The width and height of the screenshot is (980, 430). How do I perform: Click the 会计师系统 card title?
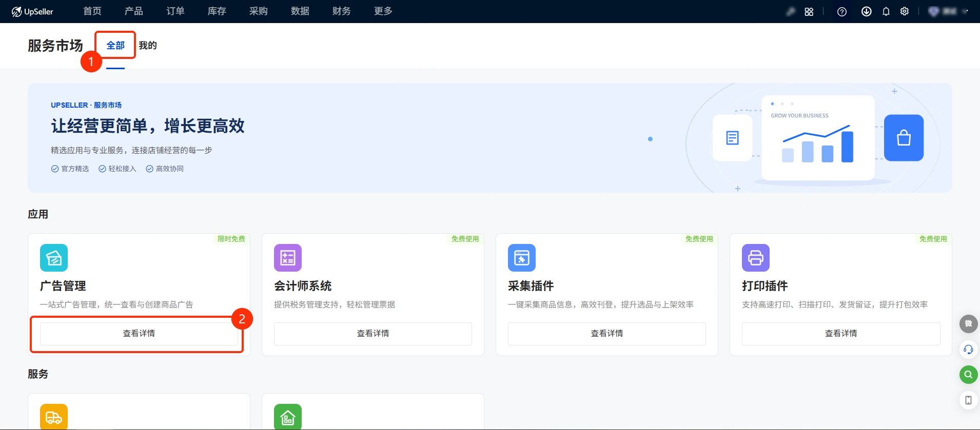tap(303, 286)
